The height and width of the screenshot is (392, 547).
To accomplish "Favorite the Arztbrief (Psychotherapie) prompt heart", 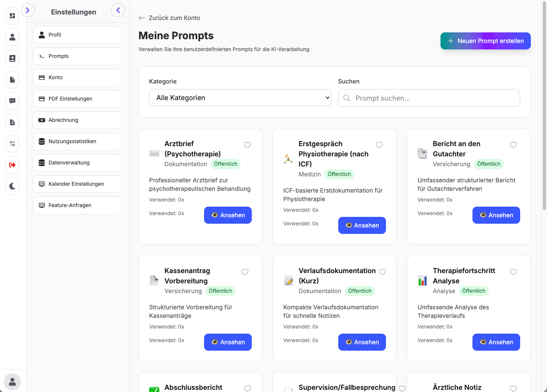I will (248, 145).
